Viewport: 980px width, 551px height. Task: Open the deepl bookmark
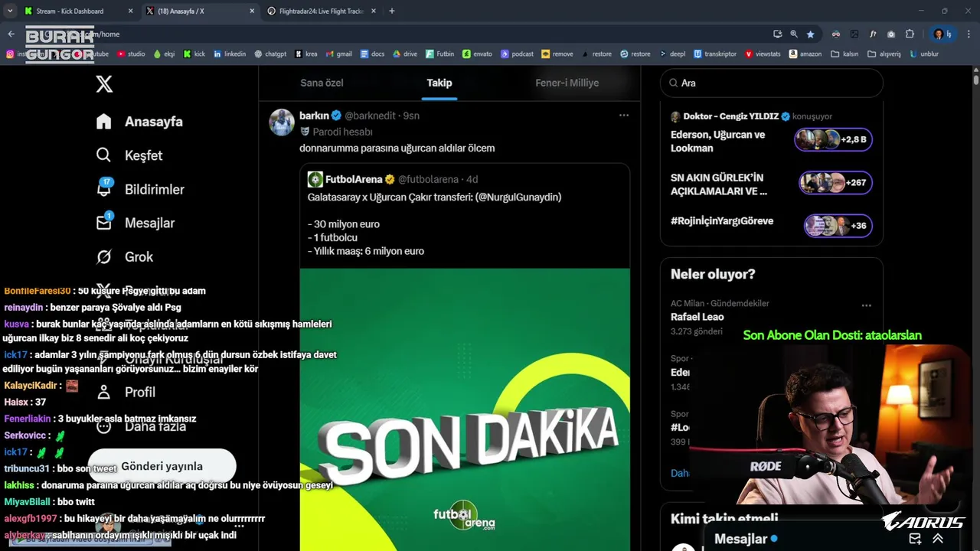coord(671,54)
